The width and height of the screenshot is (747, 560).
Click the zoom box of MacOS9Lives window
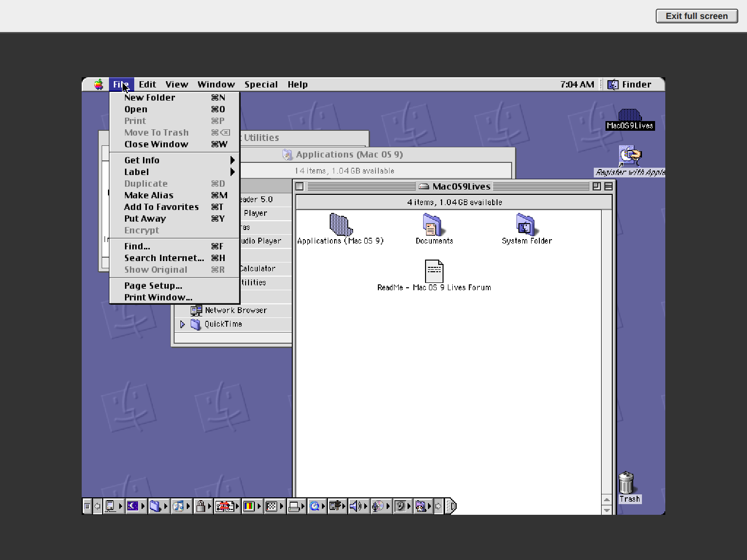click(597, 186)
